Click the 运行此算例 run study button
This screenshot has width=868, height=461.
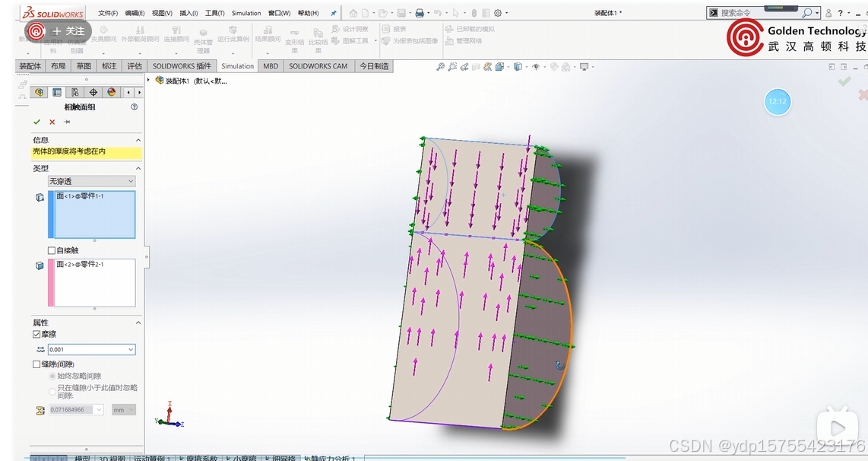(233, 33)
